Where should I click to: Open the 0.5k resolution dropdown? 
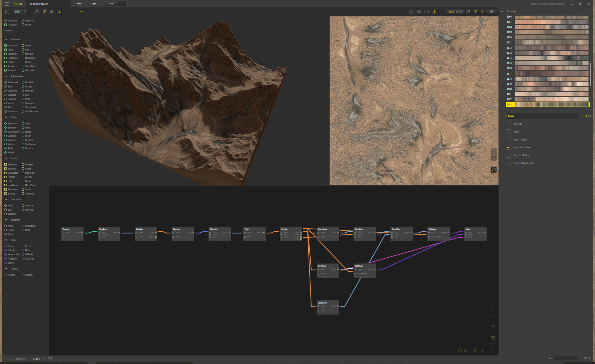pos(20,12)
